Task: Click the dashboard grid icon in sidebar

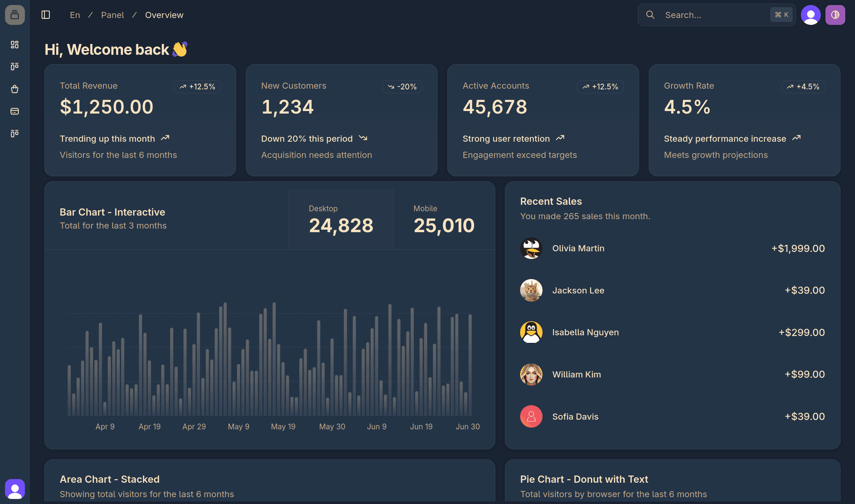Action: coord(14,44)
